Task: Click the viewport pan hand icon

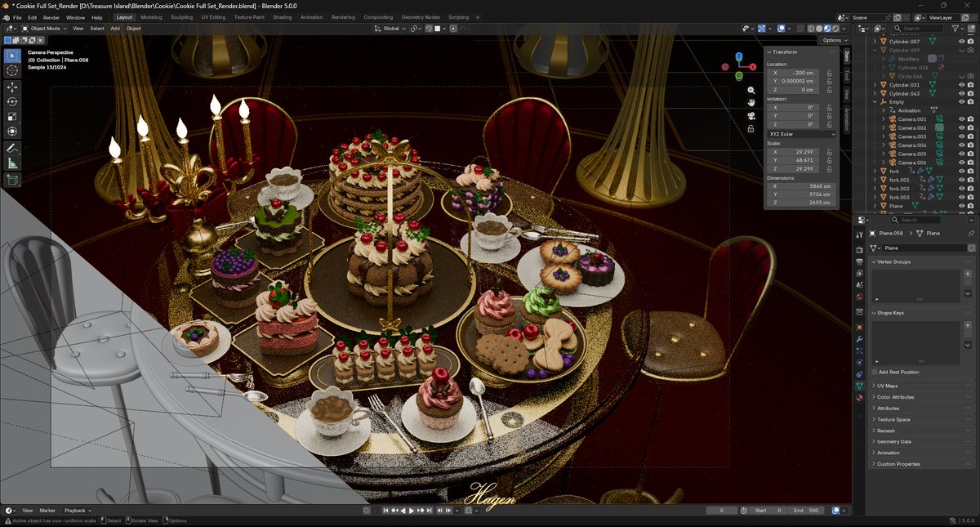Action: (x=751, y=102)
